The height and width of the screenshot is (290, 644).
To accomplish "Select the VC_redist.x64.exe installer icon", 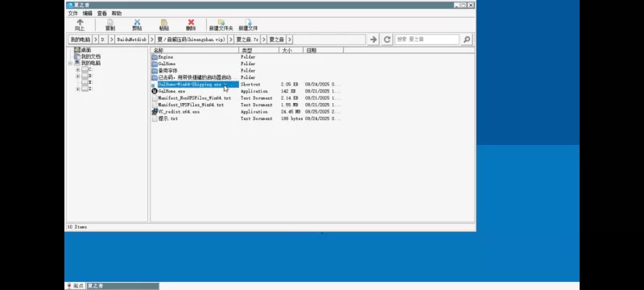I will [155, 112].
